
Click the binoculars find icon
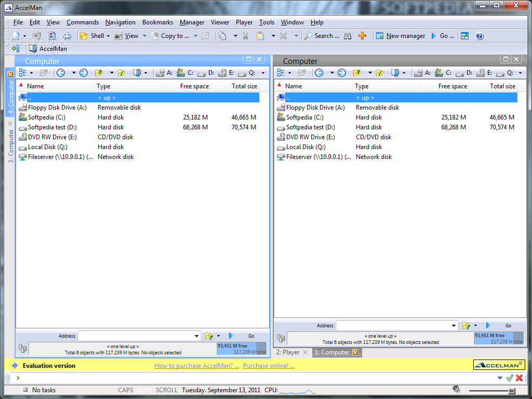(348, 36)
